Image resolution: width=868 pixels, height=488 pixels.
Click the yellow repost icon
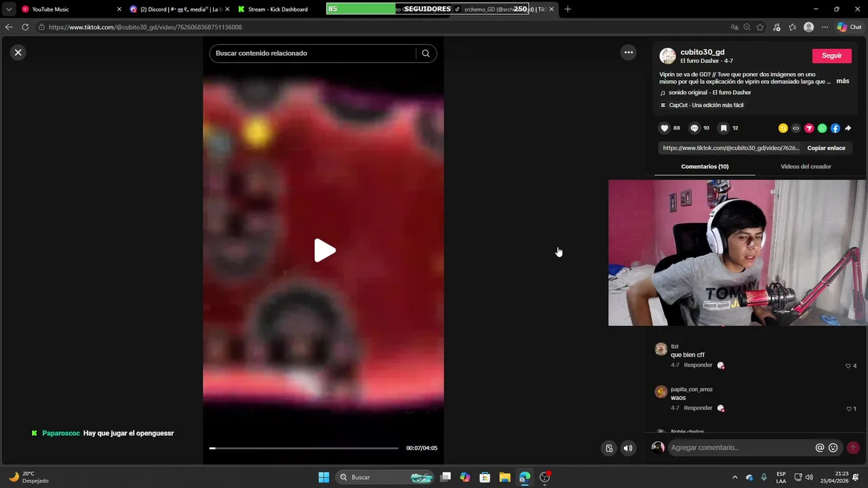[x=783, y=128]
